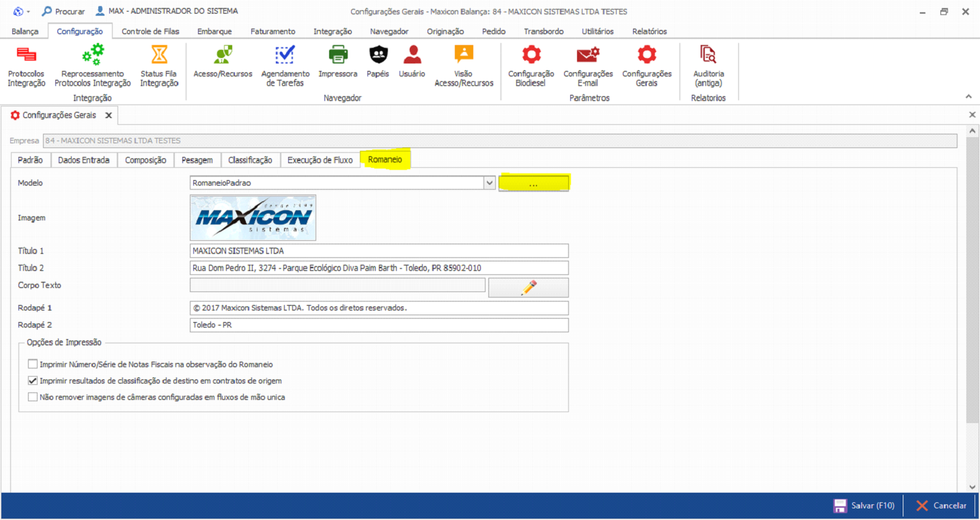Close the Configurações Gerais document tab
Image resolution: width=980 pixels, height=520 pixels.
tap(109, 116)
